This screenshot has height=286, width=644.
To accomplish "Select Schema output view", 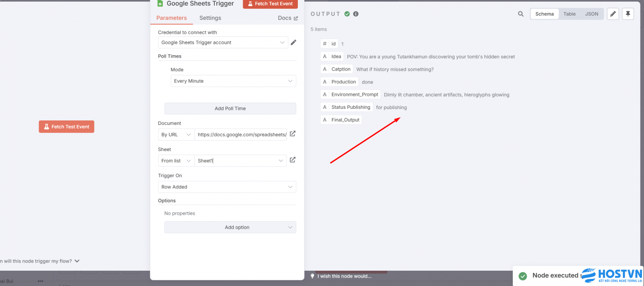I will 545,14.
